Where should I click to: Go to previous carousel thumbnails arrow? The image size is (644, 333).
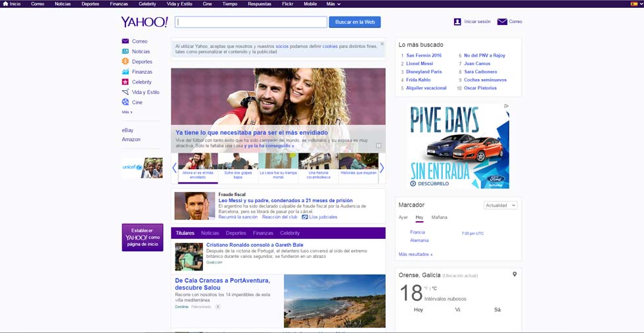(x=174, y=168)
